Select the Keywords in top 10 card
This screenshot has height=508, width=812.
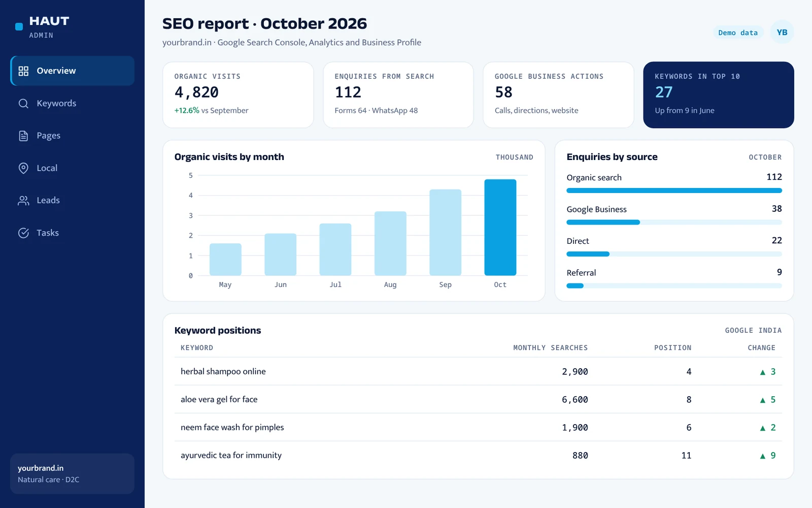[x=719, y=95]
